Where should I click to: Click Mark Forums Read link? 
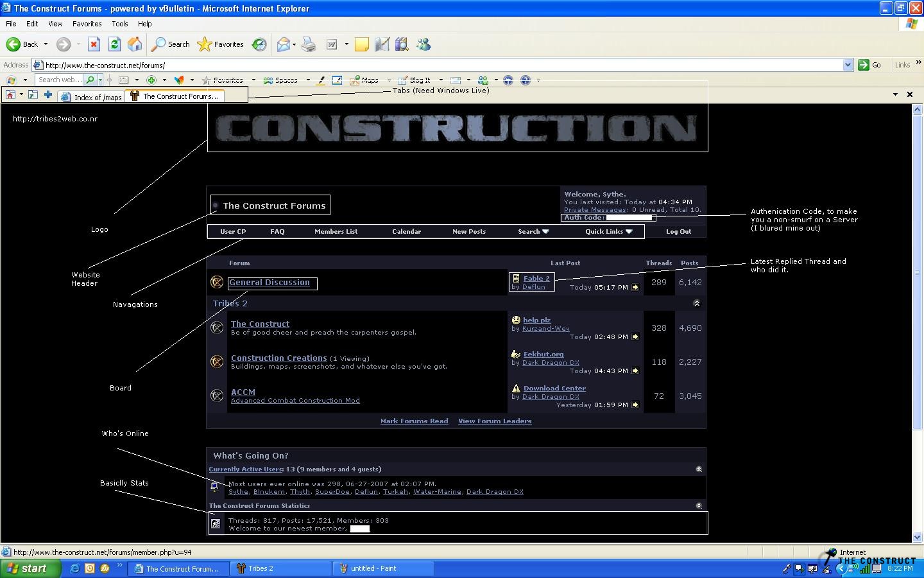[414, 421]
